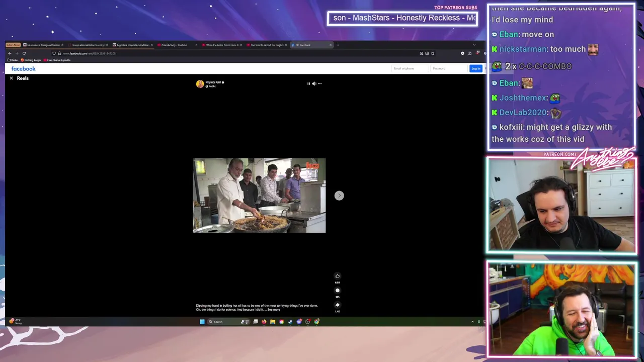Switch to Argentina requests extradition tab
644x362 pixels.
132,45
